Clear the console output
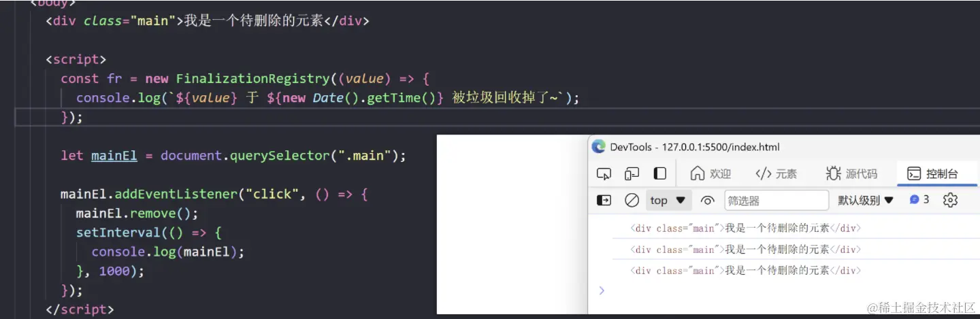980x319 pixels. pos(632,200)
